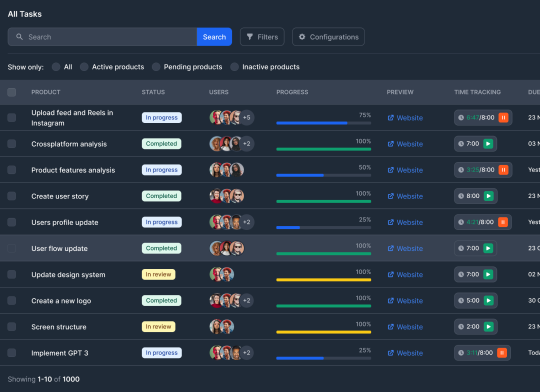The image size is (540, 392).
Task: Click the Search input field
Action: click(102, 37)
